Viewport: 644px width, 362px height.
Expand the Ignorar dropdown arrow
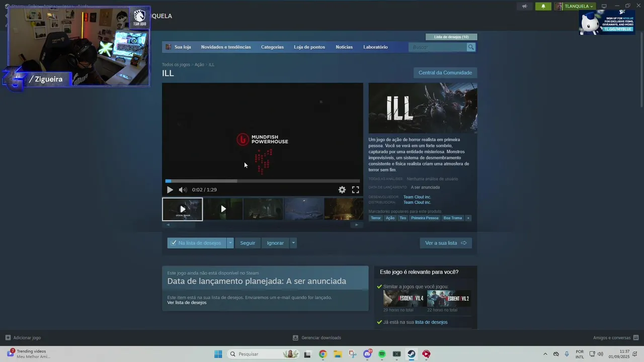[293, 243]
